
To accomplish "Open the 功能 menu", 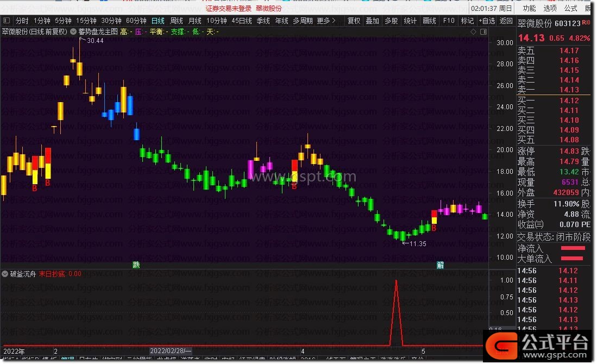I will (x=529, y=8).
